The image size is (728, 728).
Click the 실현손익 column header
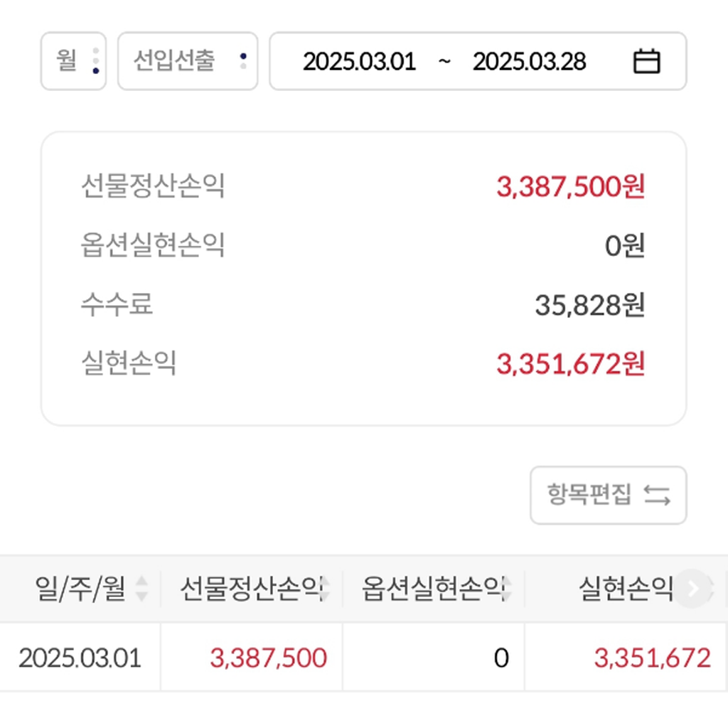click(625, 588)
